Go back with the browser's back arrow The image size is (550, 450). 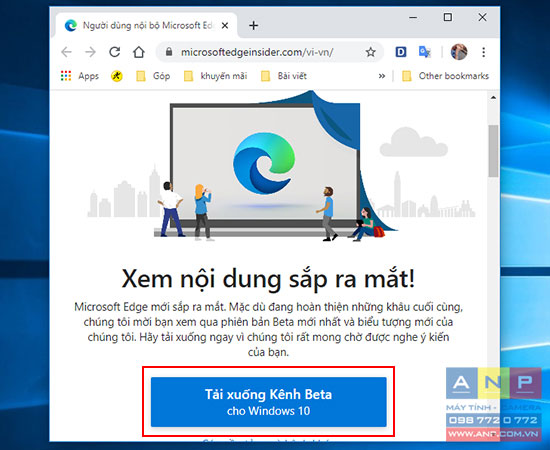click(66, 53)
